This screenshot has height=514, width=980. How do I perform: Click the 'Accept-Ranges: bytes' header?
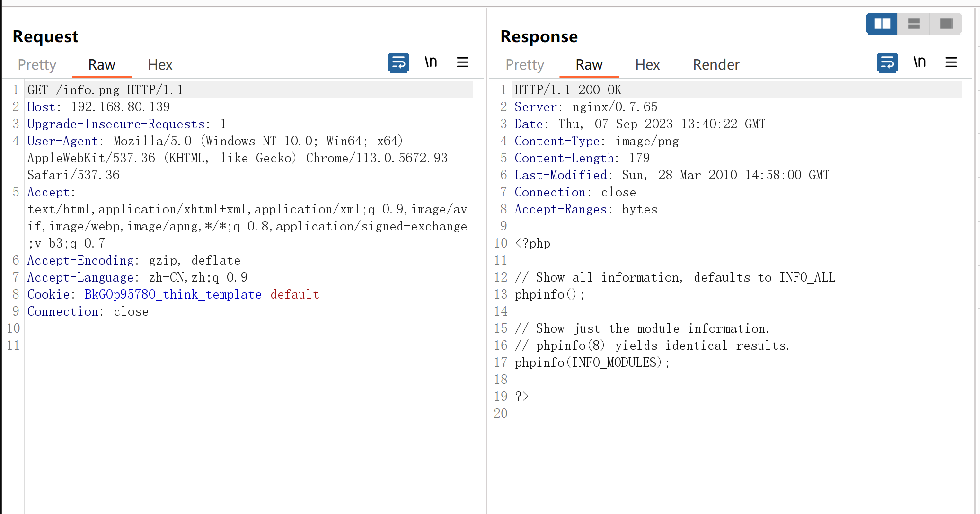click(x=586, y=209)
